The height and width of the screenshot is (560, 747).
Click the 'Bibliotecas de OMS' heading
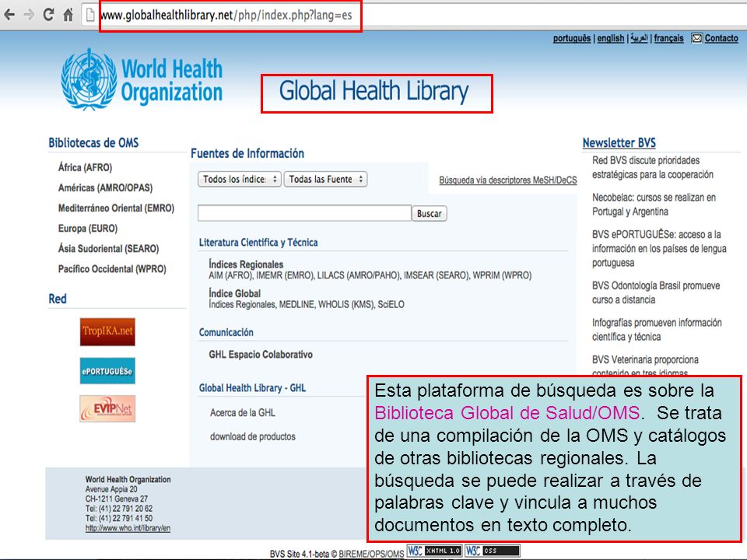click(x=93, y=143)
